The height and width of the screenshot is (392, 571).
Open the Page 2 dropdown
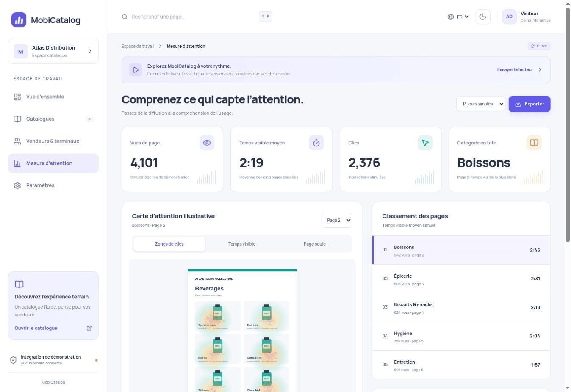(x=337, y=221)
